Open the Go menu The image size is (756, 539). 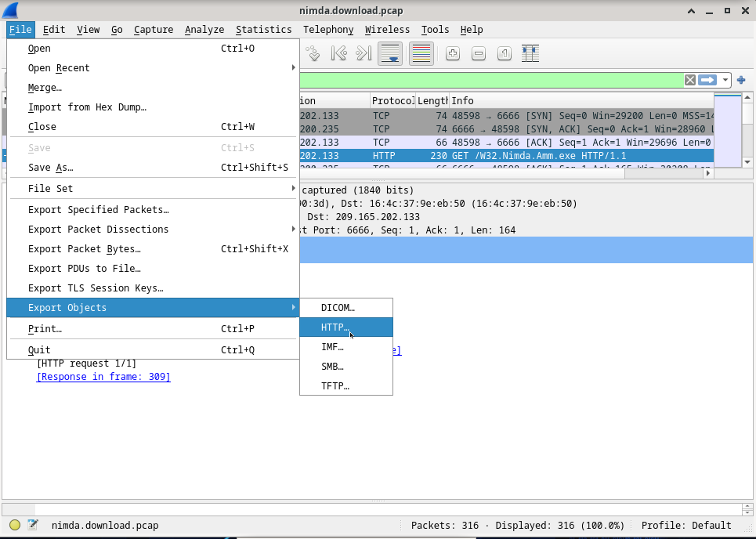pos(117,30)
